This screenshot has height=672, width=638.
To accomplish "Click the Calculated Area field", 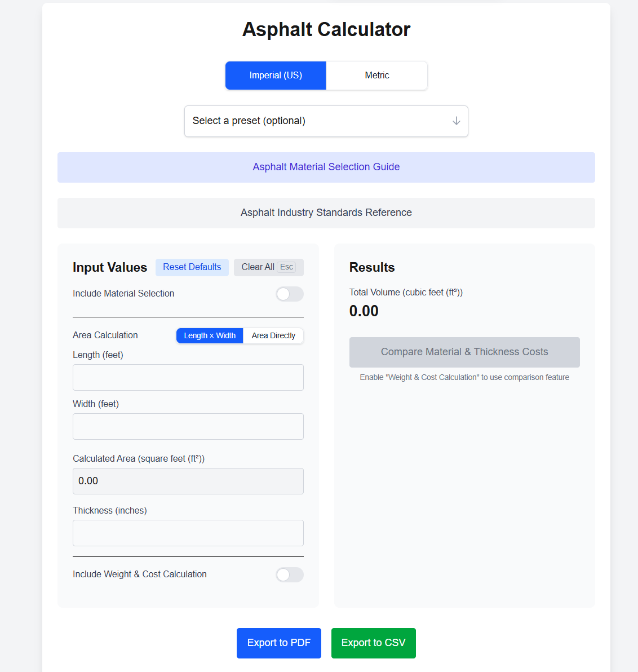I will tap(188, 481).
